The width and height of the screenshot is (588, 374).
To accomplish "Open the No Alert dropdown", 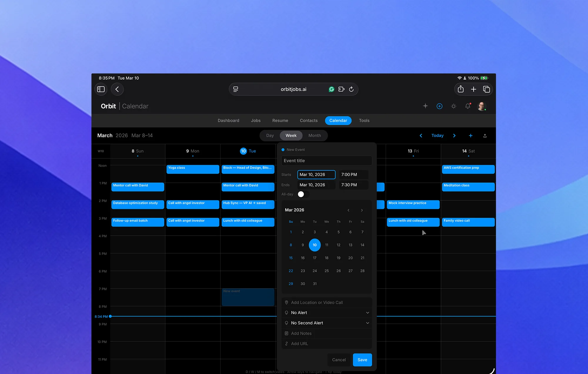I will coord(326,313).
